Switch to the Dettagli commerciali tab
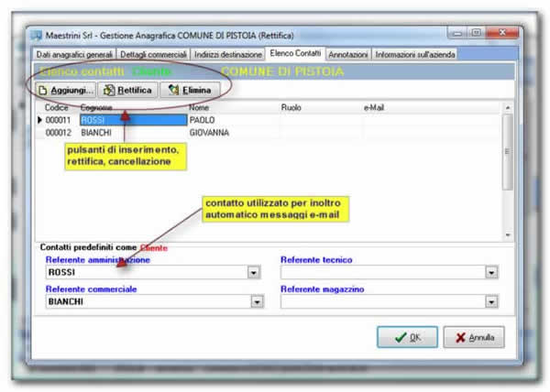 (x=154, y=55)
